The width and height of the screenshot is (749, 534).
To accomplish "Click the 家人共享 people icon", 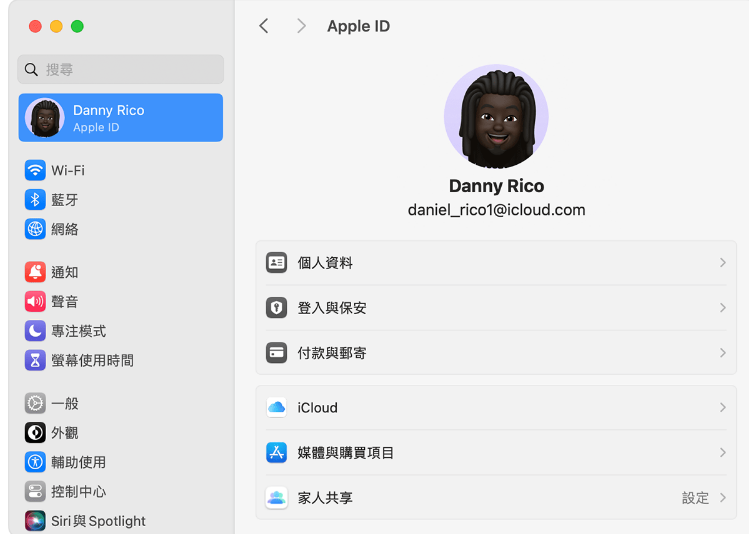I will (x=277, y=498).
